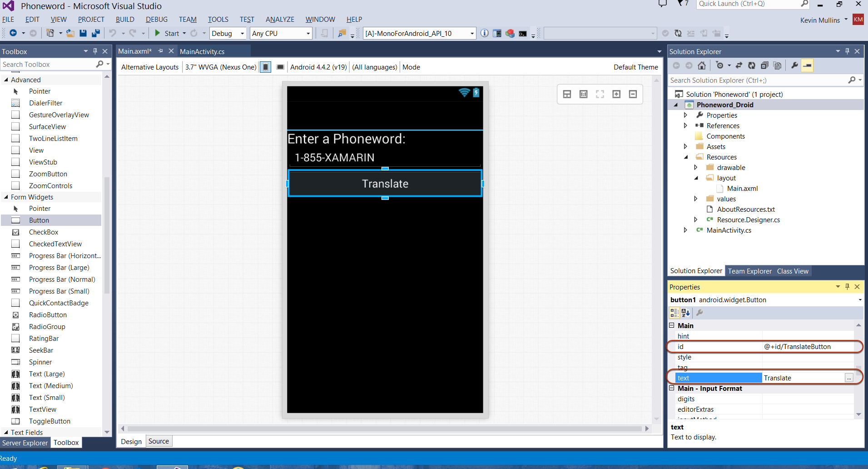Open the BUILD menu
Screen dimensions: 868x469
[125, 20]
